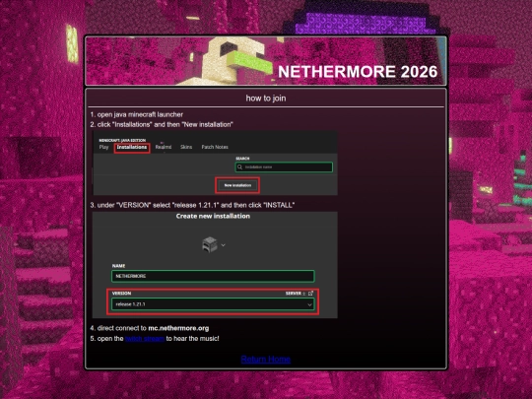Click the Return Home link

click(266, 360)
